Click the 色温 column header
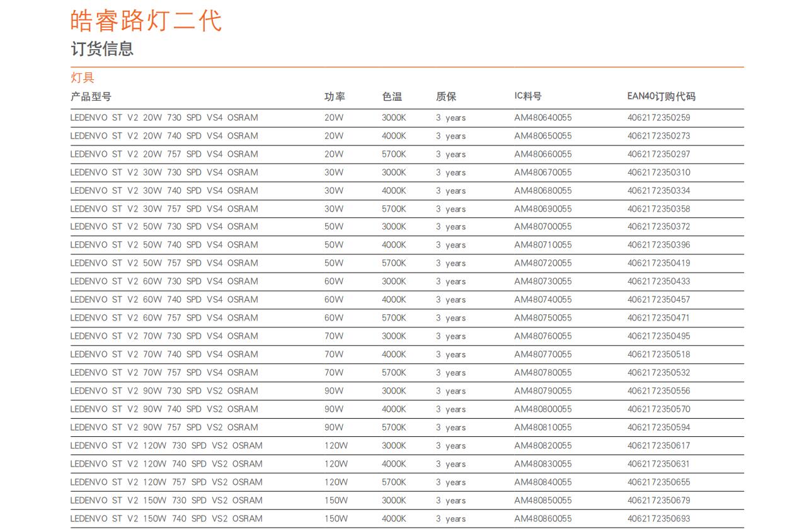Screen dimensions: 809x532 [392, 96]
